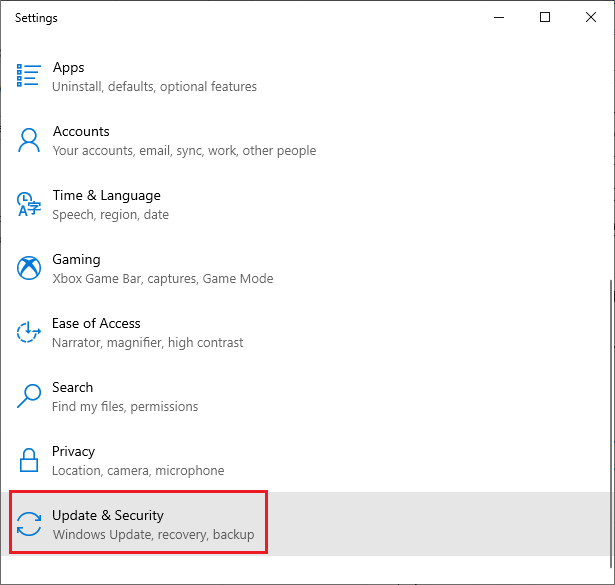Choose the Ease of Access heading
Image resolution: width=615 pixels, height=585 pixels.
tap(96, 324)
